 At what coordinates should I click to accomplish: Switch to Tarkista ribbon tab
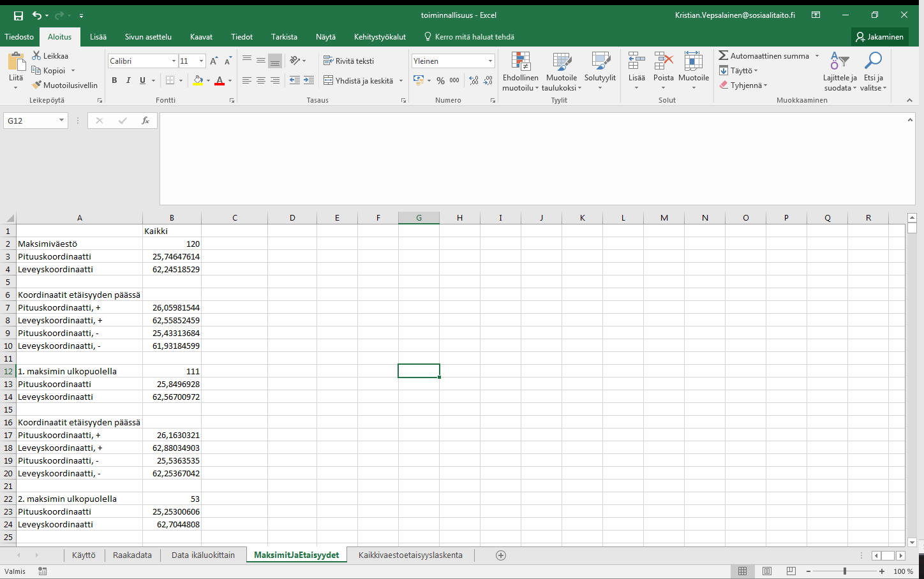284,37
